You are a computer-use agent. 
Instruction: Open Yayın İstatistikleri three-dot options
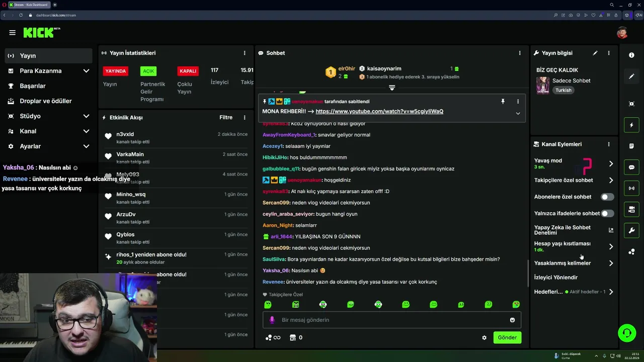[245, 53]
